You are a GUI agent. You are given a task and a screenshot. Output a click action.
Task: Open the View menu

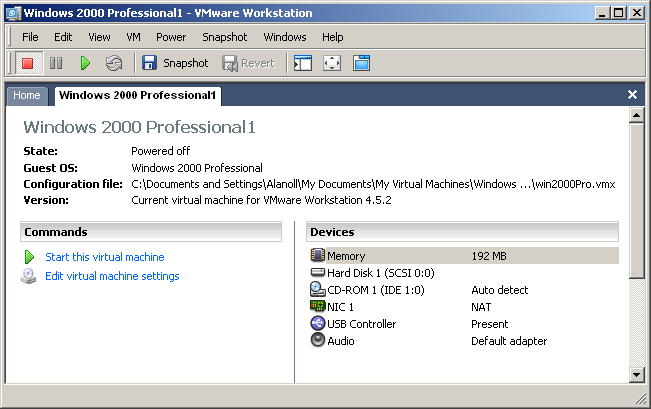tap(99, 37)
